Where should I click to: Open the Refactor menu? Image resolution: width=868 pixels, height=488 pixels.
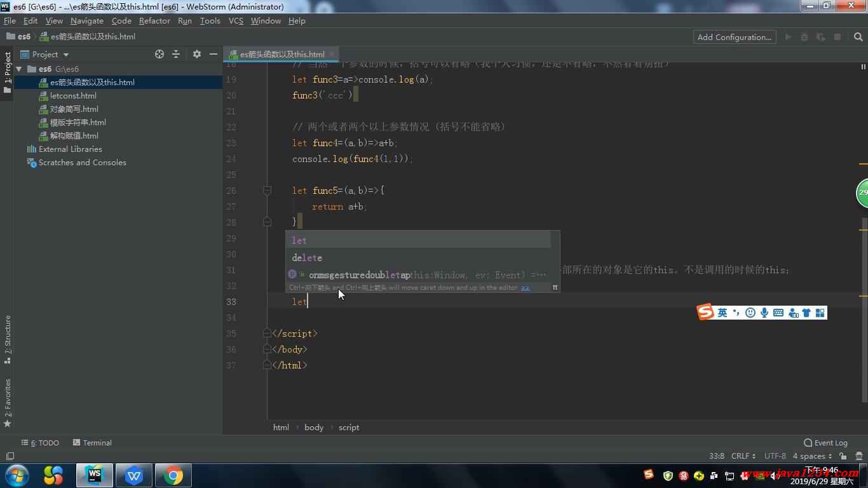click(154, 21)
